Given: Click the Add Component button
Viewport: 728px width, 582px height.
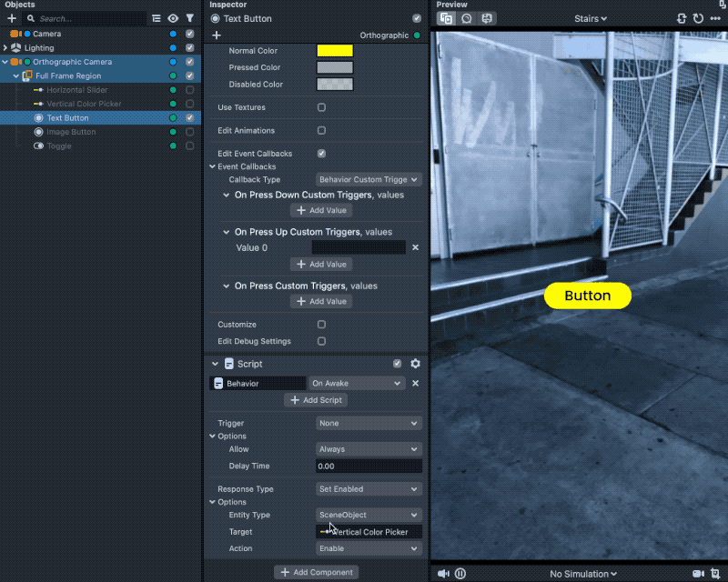Looking at the screenshot, I should click(x=316, y=572).
